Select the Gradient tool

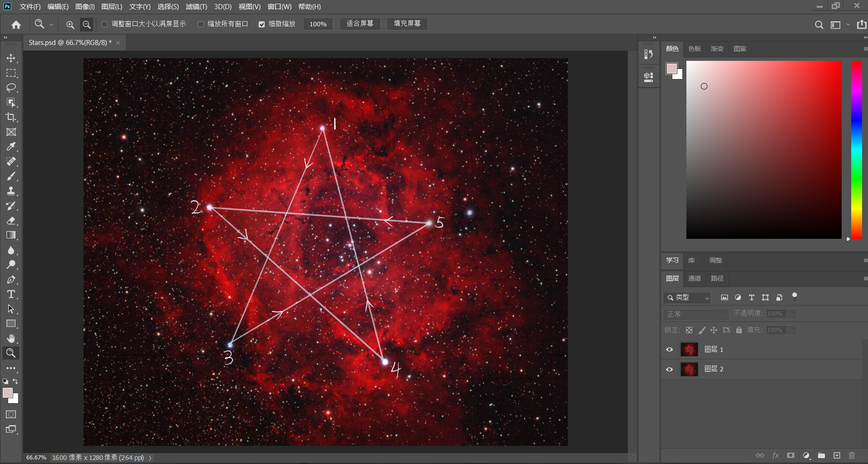click(11, 235)
